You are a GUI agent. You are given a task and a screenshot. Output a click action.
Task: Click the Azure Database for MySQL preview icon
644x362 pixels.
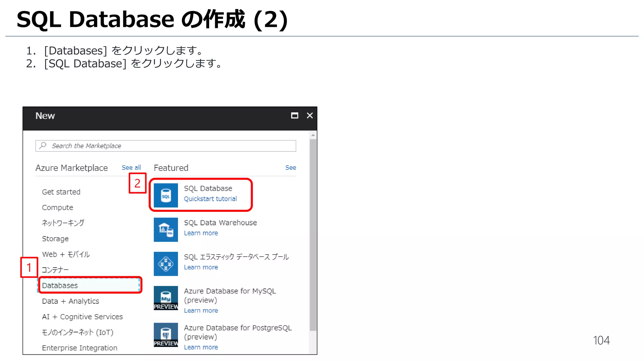click(166, 298)
